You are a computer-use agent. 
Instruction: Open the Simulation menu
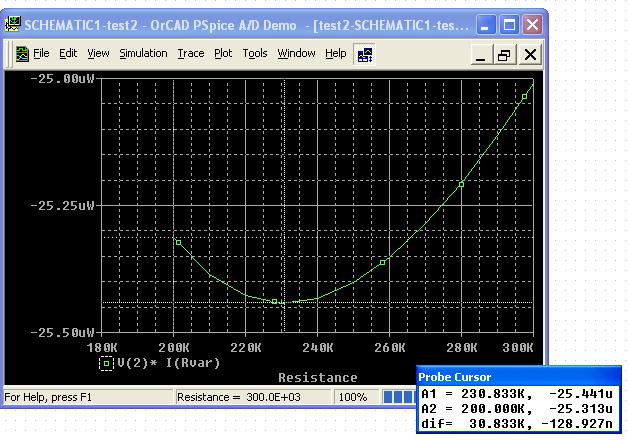pos(143,53)
